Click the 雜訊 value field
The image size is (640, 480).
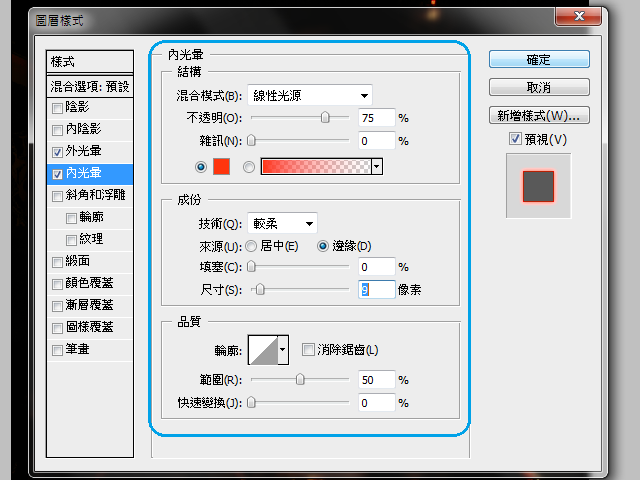[377, 141]
